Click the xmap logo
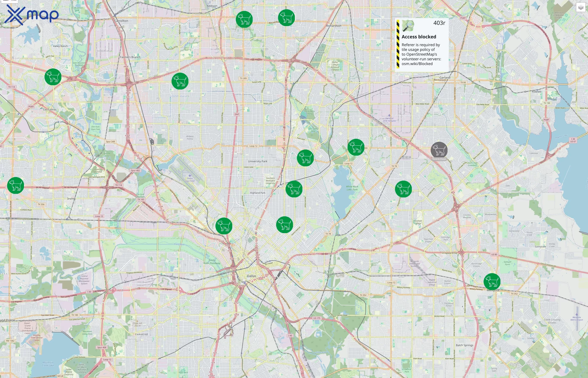 [x=31, y=15]
